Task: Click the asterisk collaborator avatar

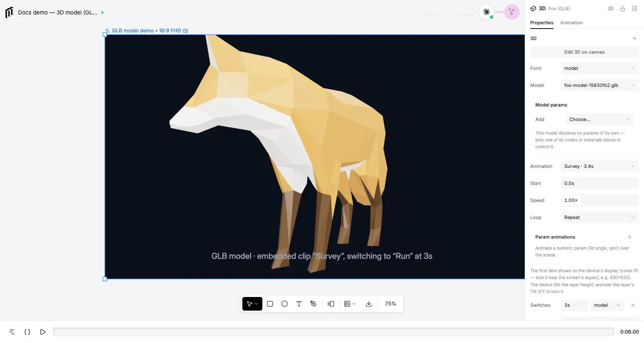Action: pos(486,12)
